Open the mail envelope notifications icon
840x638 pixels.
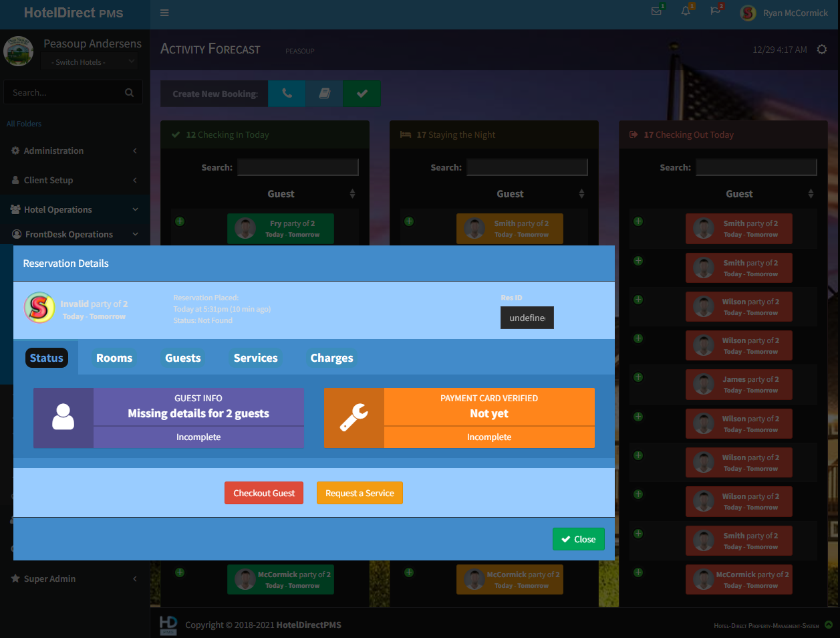tap(656, 11)
